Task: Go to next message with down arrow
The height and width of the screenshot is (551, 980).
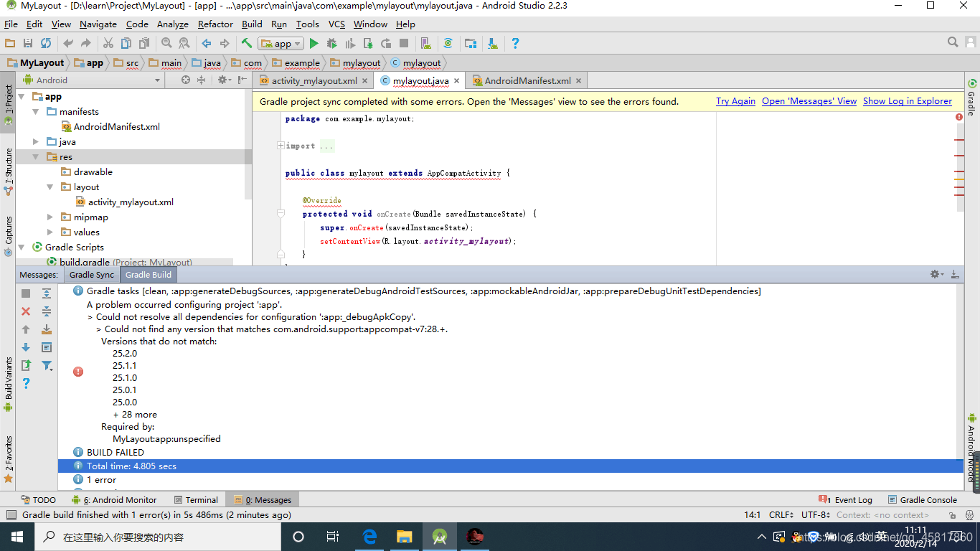Action: coord(26,347)
